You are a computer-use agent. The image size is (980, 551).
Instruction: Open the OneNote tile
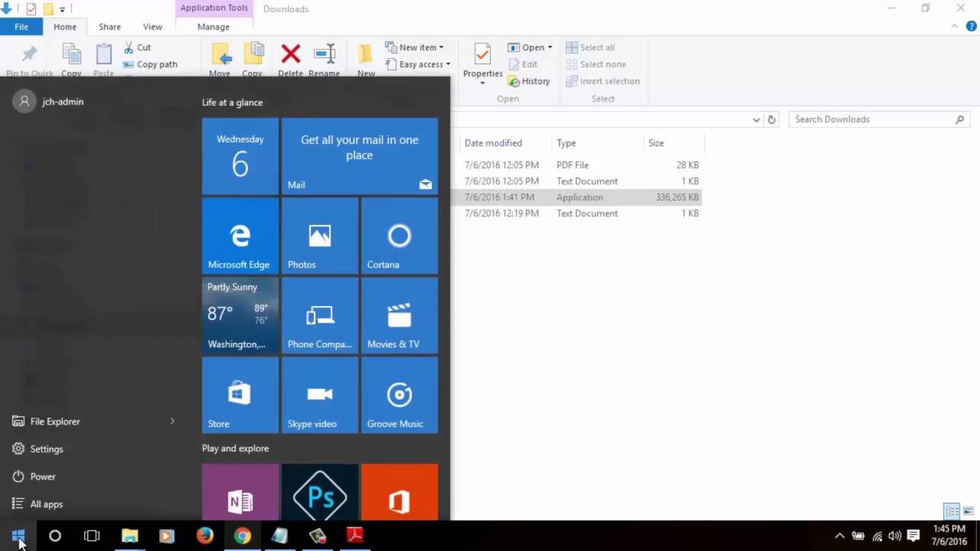click(x=240, y=492)
